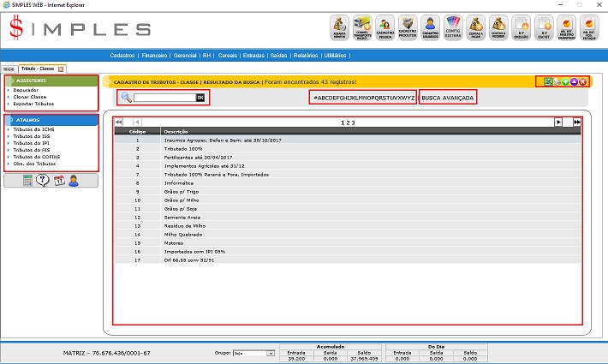Export results with the Excel icon

coord(548,81)
